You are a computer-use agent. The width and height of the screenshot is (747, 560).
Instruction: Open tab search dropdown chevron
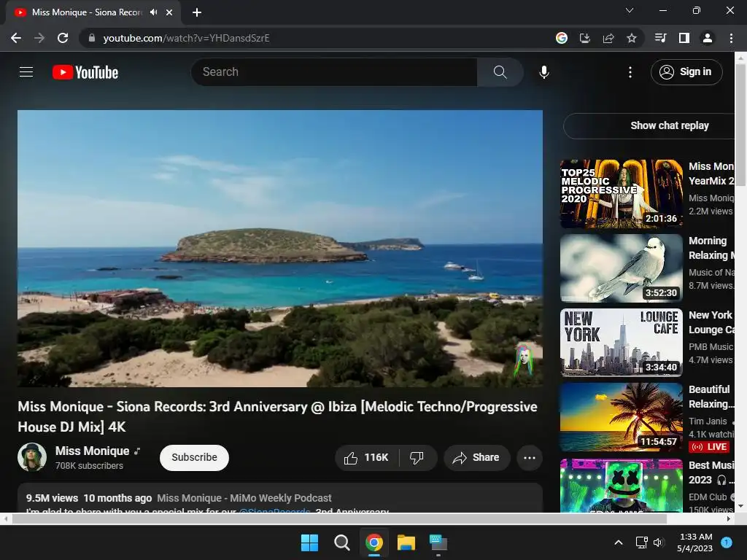(630, 10)
